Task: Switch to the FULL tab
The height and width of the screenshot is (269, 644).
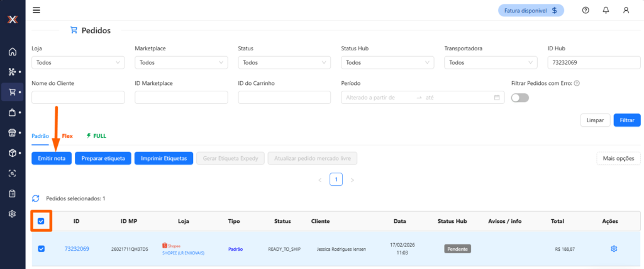Action: (x=96, y=136)
